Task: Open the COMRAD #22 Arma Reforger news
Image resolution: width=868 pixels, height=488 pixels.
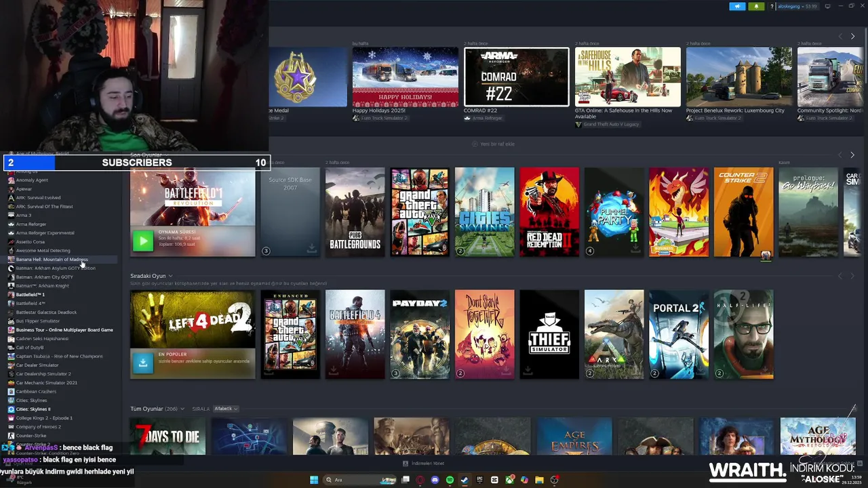Action: pos(516,77)
